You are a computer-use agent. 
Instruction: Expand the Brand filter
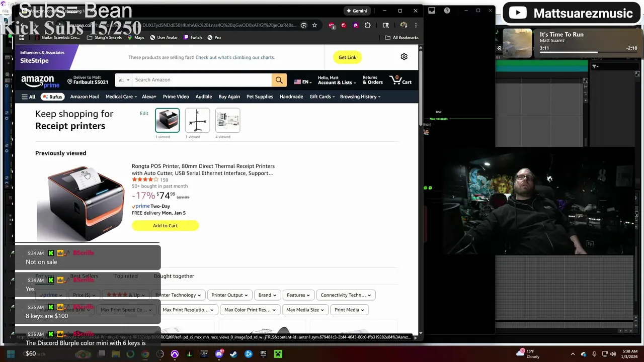click(x=267, y=295)
